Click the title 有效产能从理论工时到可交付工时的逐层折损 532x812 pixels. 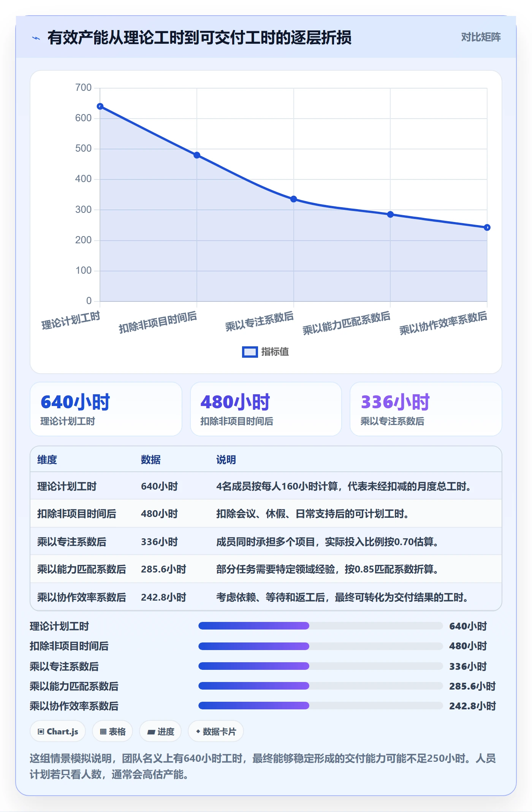point(199,38)
